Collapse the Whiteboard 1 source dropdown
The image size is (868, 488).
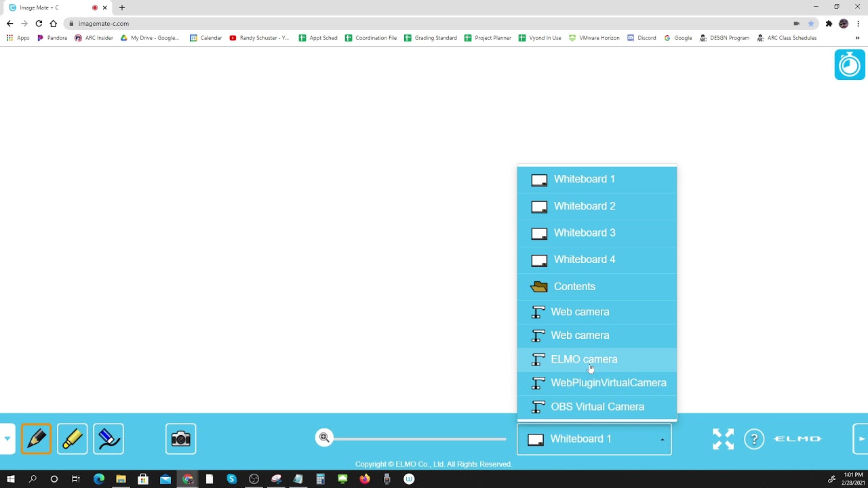[x=594, y=439]
